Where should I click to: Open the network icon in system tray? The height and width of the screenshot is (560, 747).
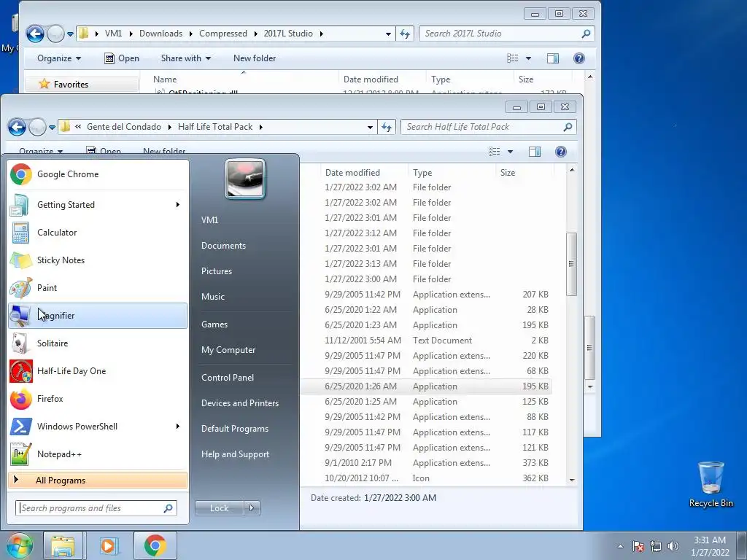click(x=656, y=546)
